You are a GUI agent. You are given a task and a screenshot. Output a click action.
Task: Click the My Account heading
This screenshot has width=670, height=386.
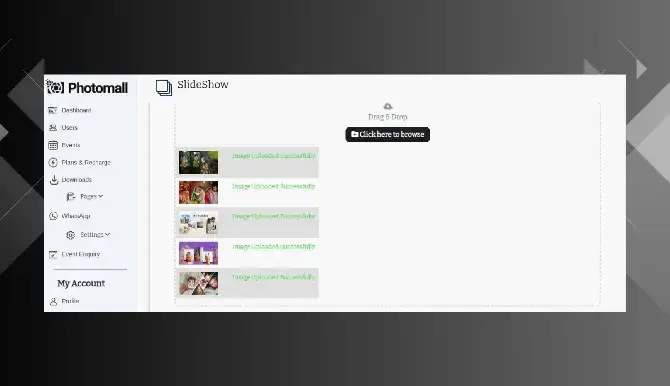coord(81,283)
